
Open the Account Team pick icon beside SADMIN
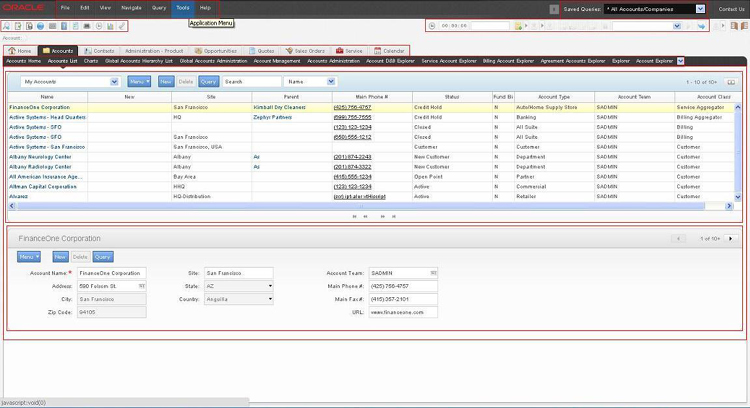(x=433, y=273)
